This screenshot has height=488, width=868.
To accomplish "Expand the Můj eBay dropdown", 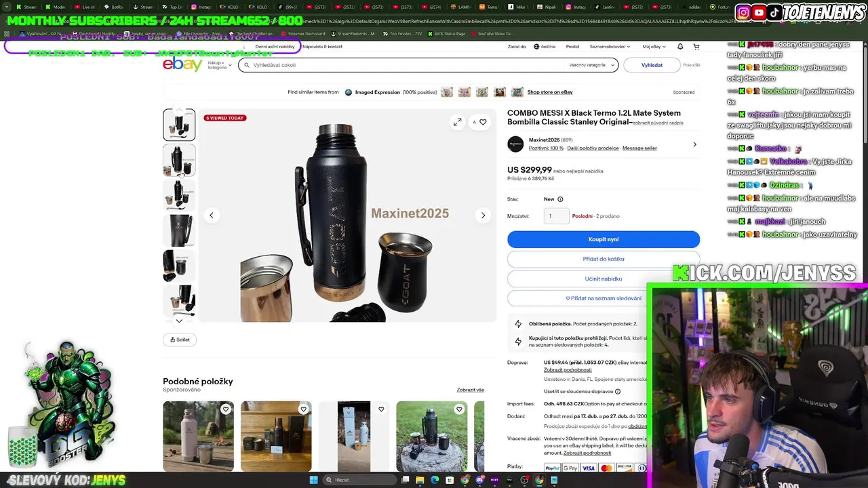I will 654,47.
